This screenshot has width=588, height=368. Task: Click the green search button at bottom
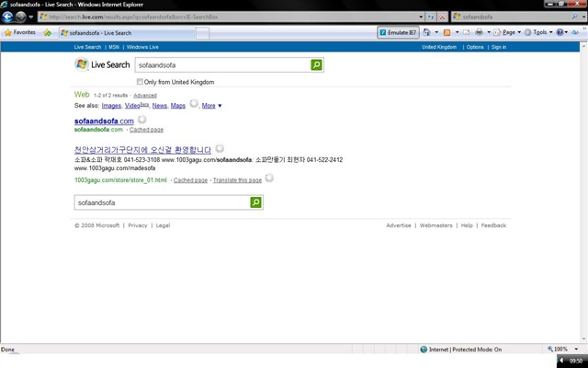pos(255,202)
